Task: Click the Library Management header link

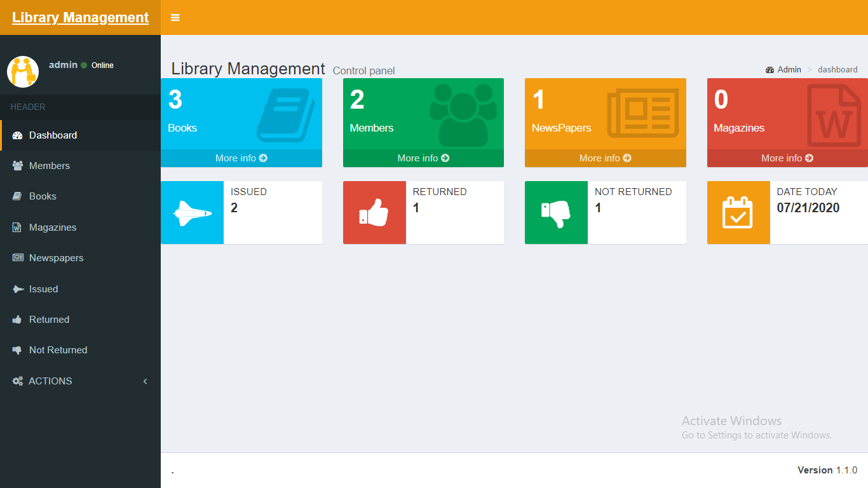Action: click(x=80, y=17)
